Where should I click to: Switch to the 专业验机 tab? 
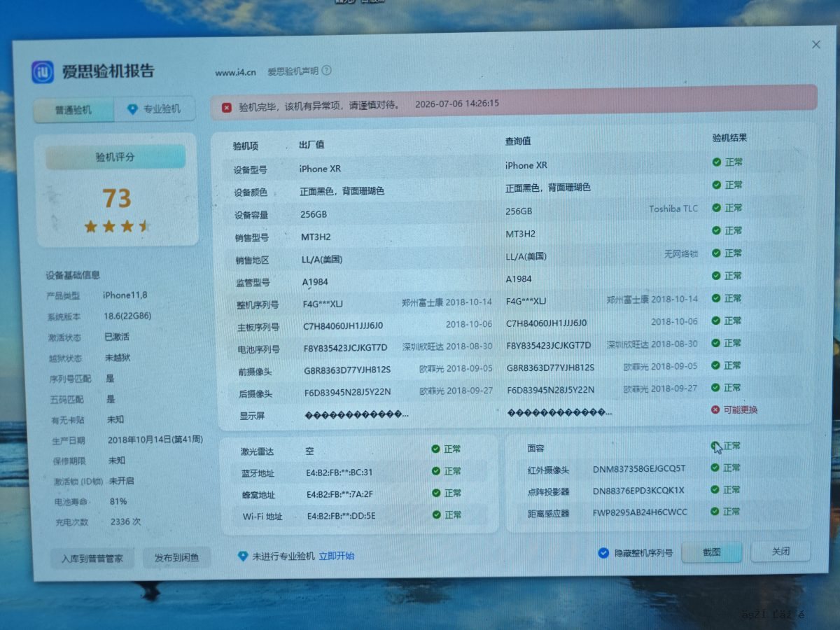pos(154,109)
